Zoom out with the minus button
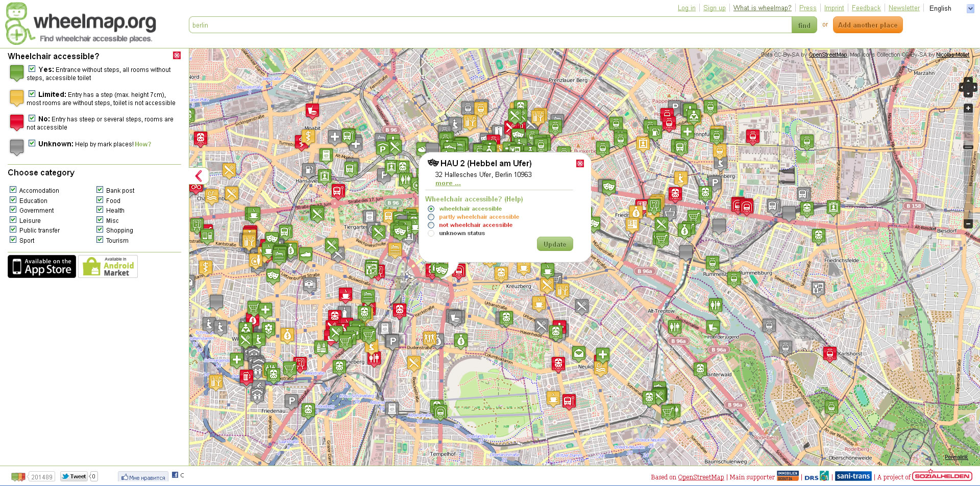The width and height of the screenshot is (980, 486). [x=968, y=224]
